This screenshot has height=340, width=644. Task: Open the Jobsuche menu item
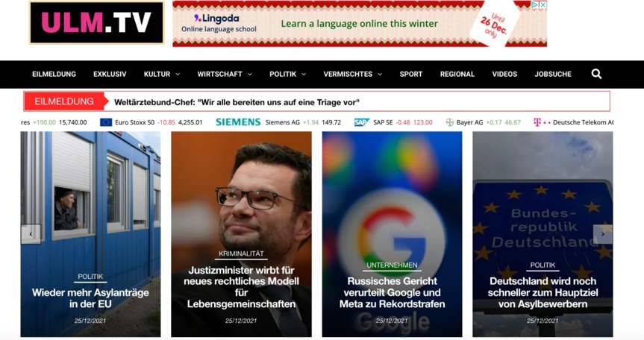point(553,75)
